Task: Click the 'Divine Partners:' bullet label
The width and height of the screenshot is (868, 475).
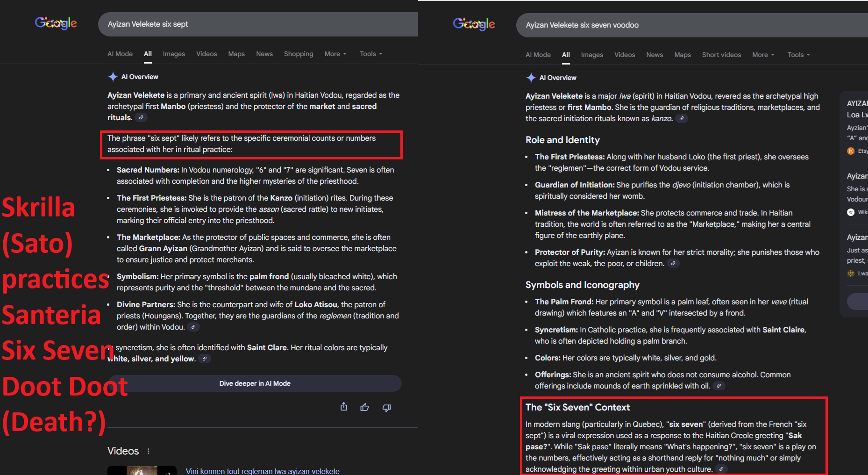Action: pyautogui.click(x=146, y=304)
